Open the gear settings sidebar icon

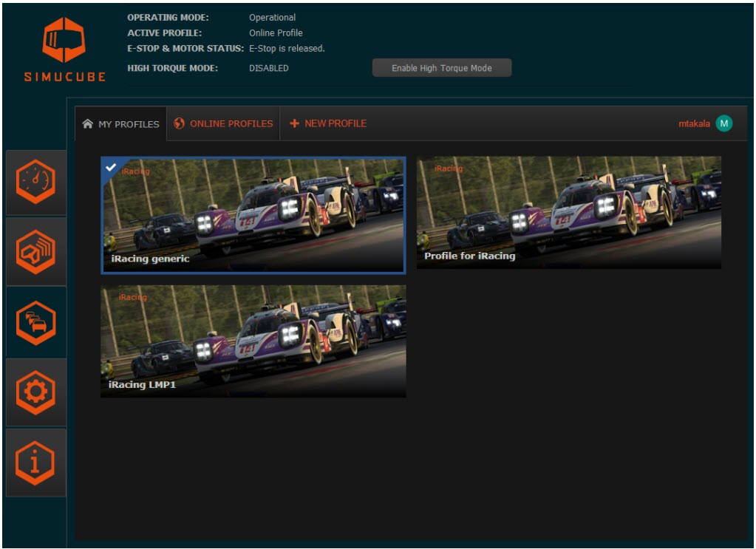coord(35,393)
